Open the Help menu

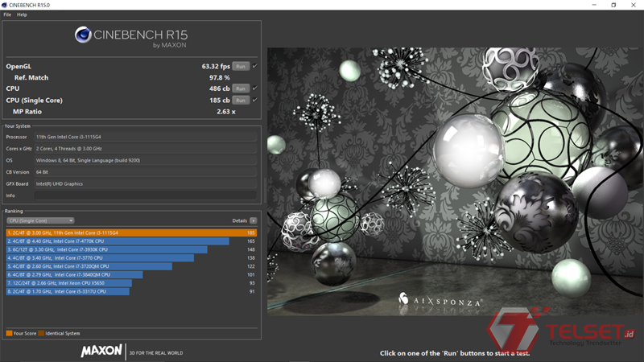[22, 14]
